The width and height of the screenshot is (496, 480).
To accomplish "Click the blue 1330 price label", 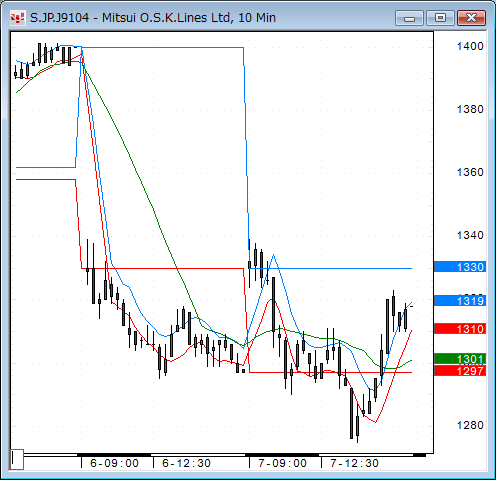I will [460, 267].
